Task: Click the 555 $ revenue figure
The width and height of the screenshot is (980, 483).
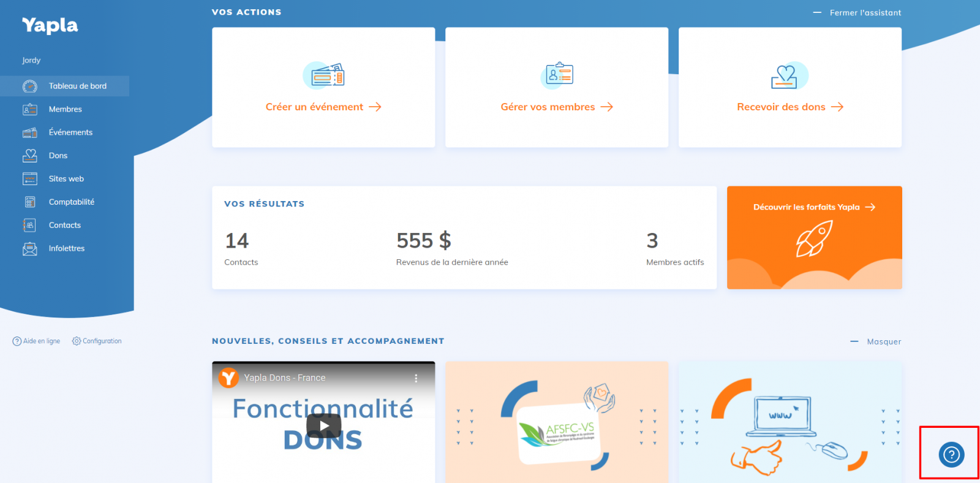Action: click(424, 241)
